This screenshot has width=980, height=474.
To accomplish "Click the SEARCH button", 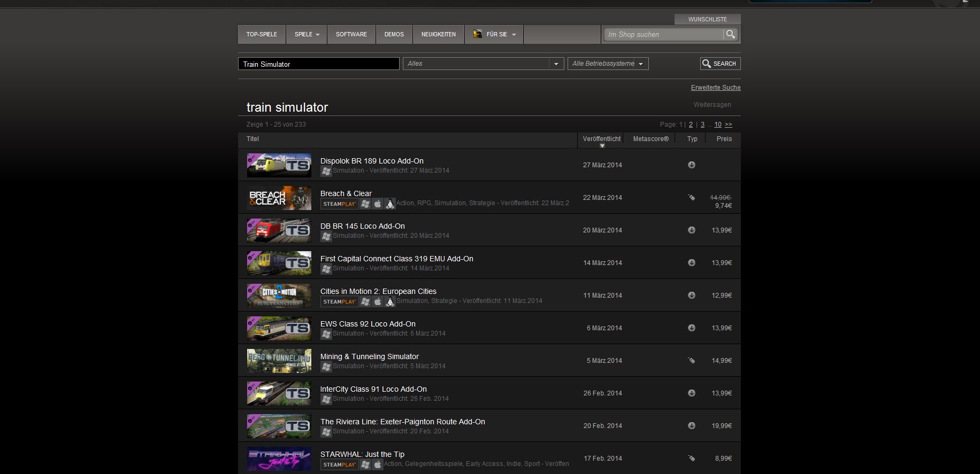I will (x=720, y=64).
